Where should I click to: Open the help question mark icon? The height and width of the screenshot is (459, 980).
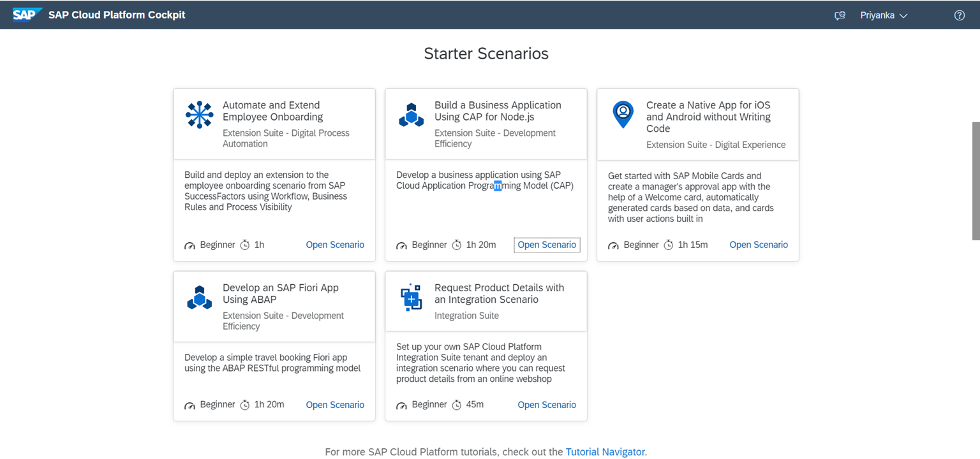tap(959, 15)
